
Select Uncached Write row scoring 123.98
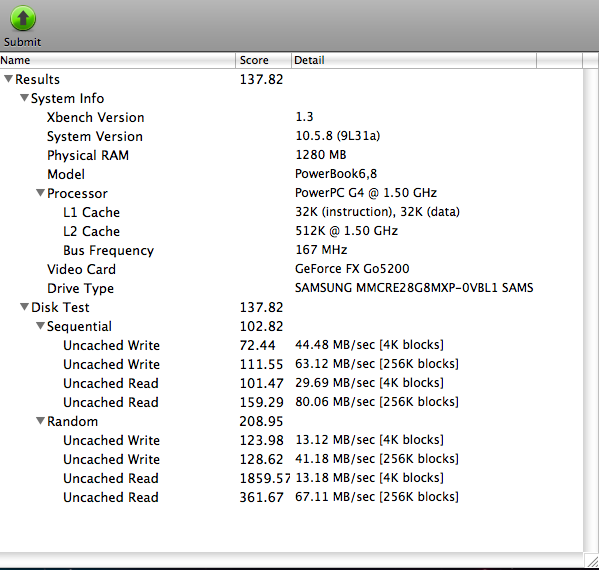point(291,440)
